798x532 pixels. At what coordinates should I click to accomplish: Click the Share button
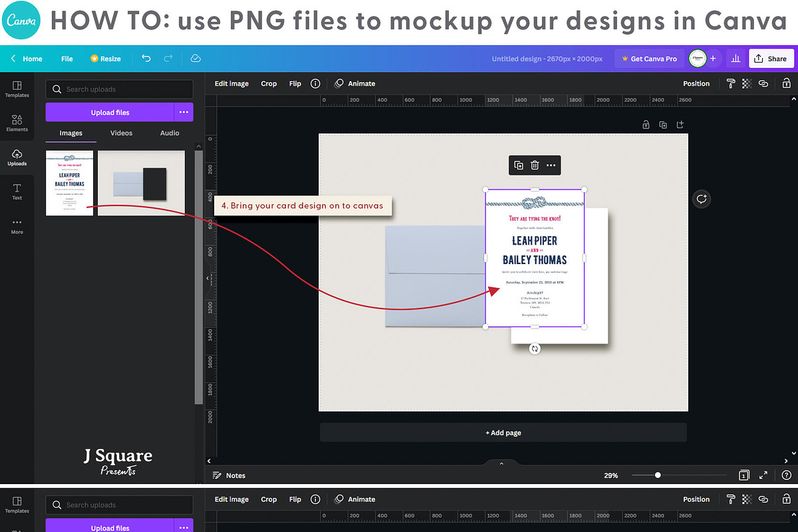tap(771, 59)
